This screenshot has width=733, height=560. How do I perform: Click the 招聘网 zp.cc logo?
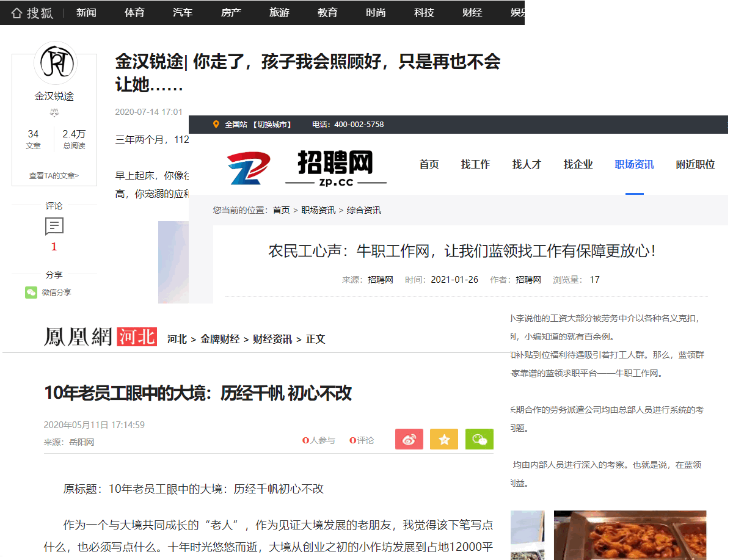point(308,167)
